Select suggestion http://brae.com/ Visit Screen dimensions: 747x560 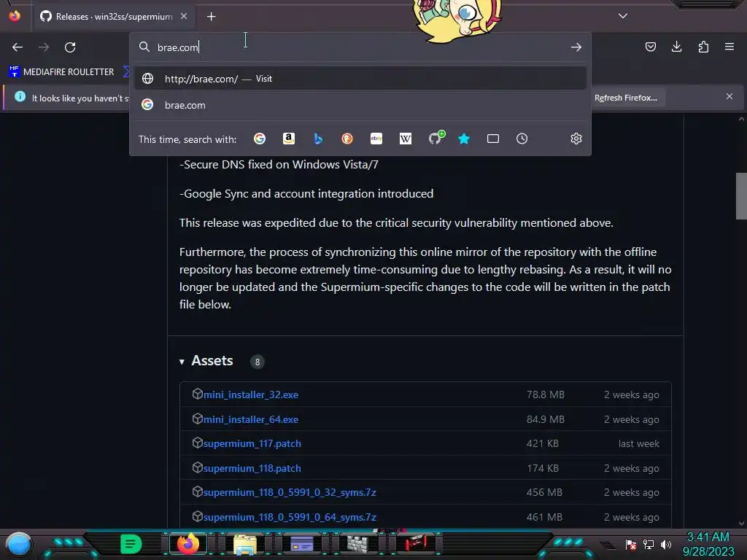[360, 79]
